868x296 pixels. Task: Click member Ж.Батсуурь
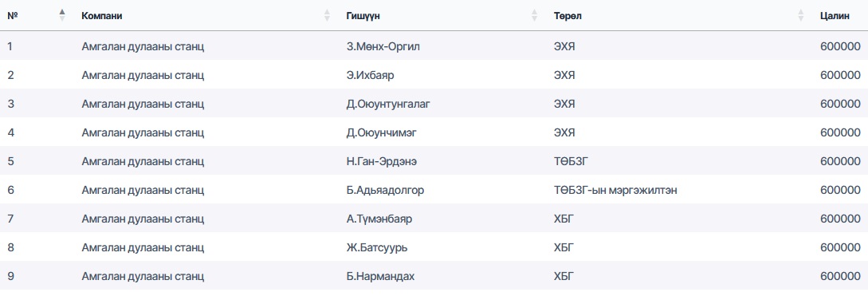377,248
